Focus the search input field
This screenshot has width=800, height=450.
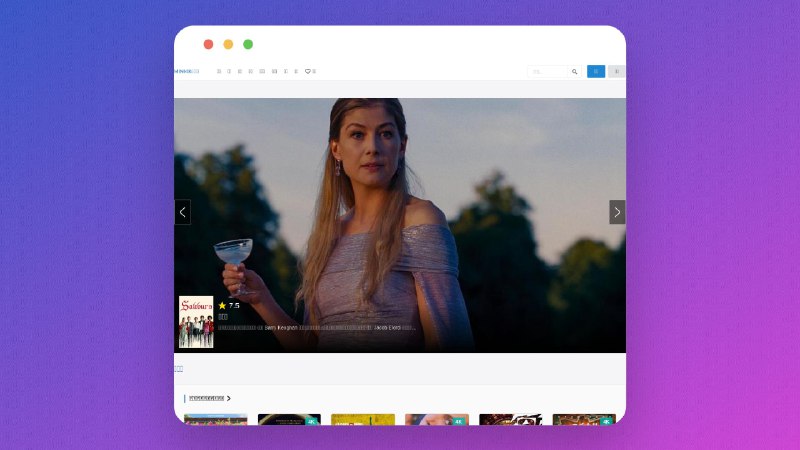549,72
